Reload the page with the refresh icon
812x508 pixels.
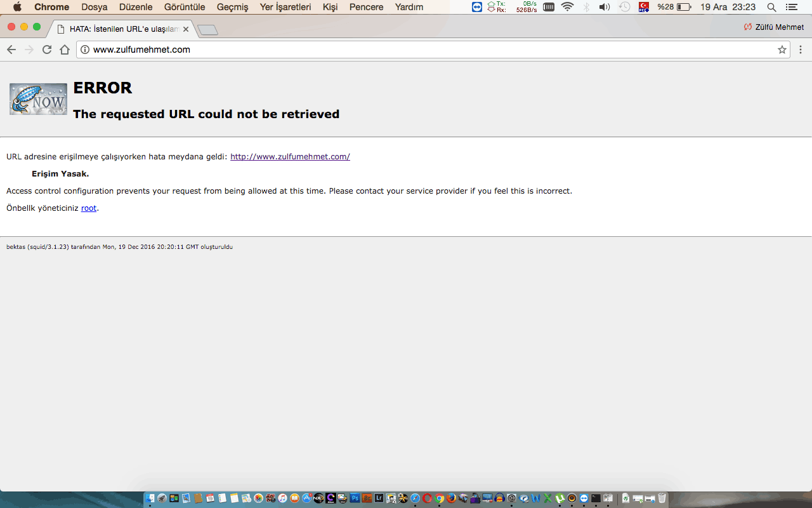(x=47, y=50)
